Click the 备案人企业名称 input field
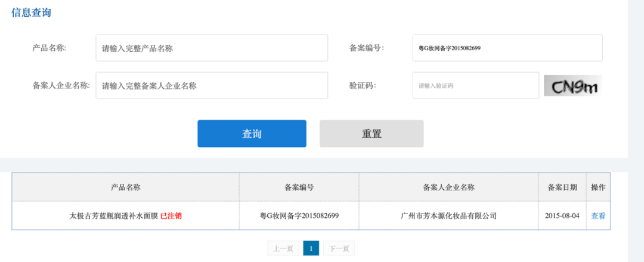 tap(212, 85)
